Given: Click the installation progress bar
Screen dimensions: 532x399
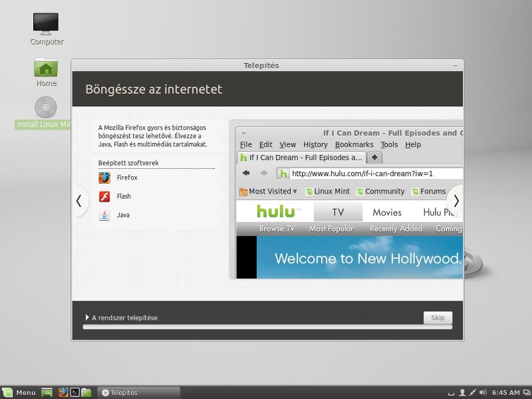Looking at the screenshot, I should click(267, 327).
